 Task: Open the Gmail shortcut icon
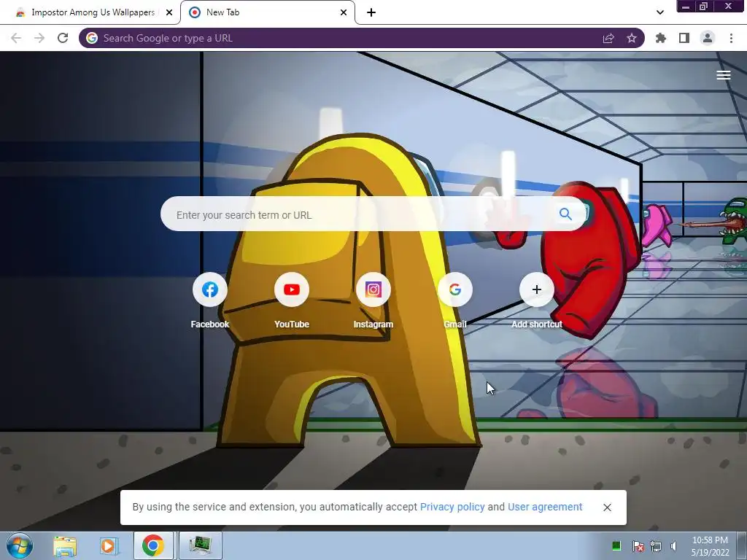455,289
